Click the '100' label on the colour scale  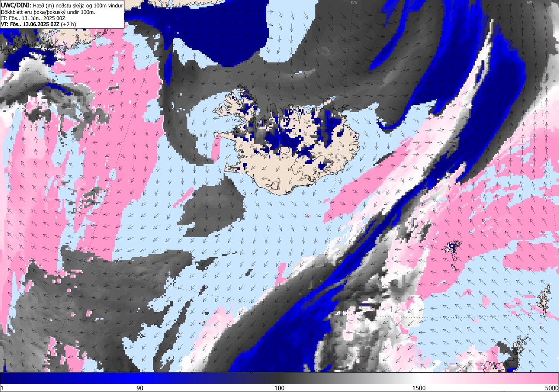[279, 388]
